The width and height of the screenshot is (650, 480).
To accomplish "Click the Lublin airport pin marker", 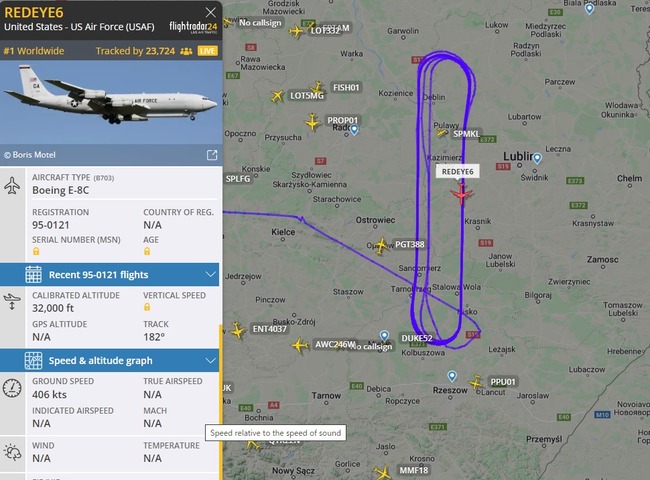I will [x=537, y=158].
